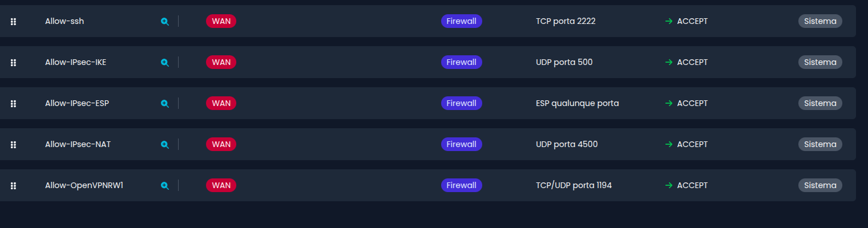View Allow-OpenVPNRW1 details via magnifier icon
The image size is (868, 228).
coord(164,186)
